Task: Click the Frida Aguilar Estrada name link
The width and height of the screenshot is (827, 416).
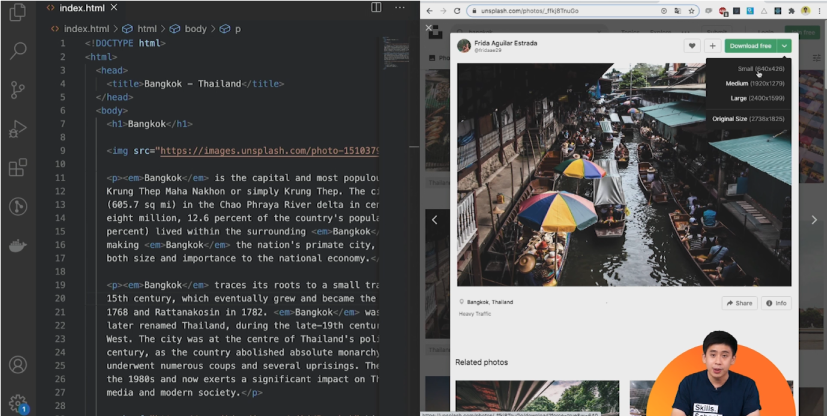Action: [506, 43]
